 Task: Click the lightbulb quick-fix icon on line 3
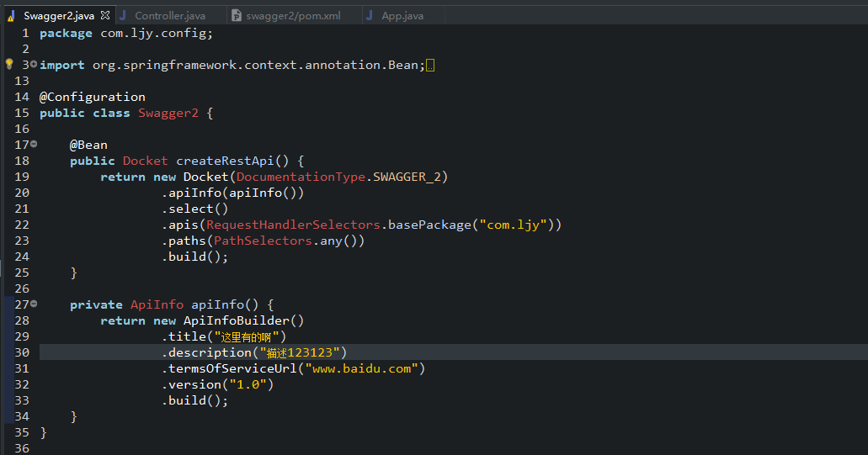(9, 64)
